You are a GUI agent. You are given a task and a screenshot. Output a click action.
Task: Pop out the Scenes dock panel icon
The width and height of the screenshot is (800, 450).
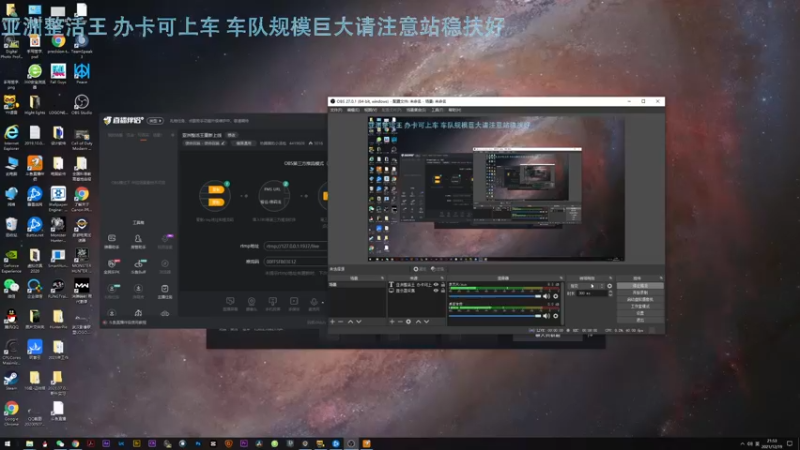point(382,279)
